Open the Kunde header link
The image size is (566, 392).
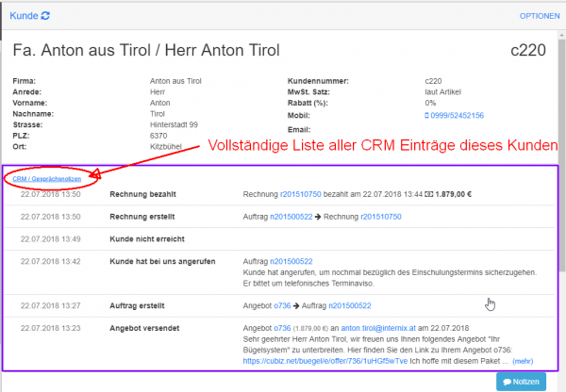tap(24, 16)
